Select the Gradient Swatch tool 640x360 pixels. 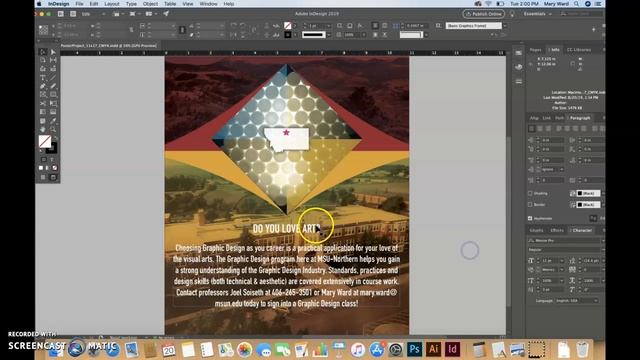(43, 112)
